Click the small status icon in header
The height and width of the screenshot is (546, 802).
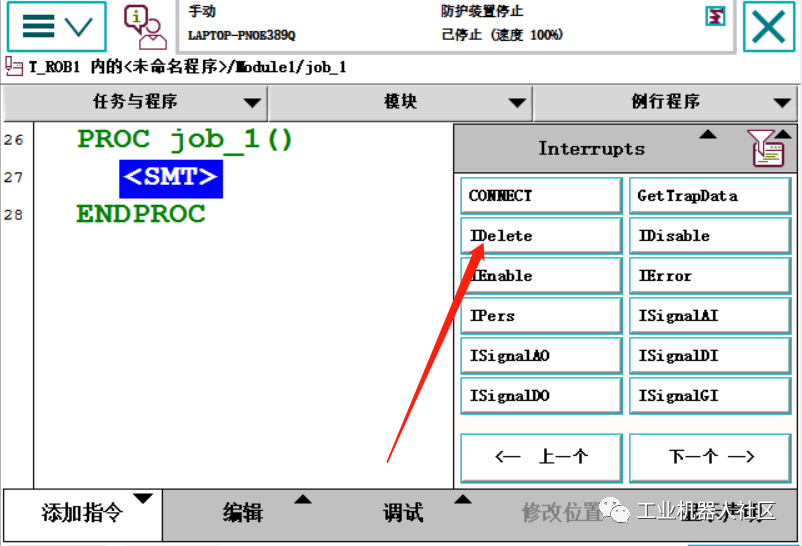pos(715,16)
